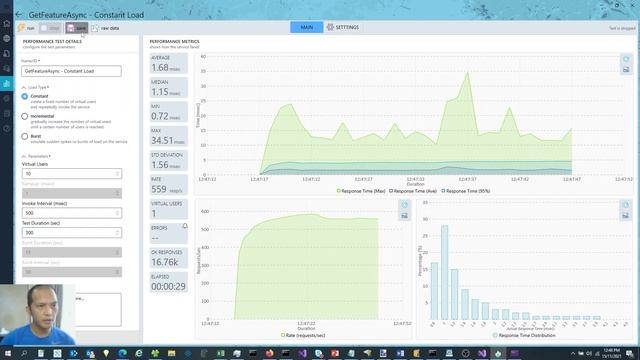
Task: Click the raw data page icon
Action: coord(95,28)
